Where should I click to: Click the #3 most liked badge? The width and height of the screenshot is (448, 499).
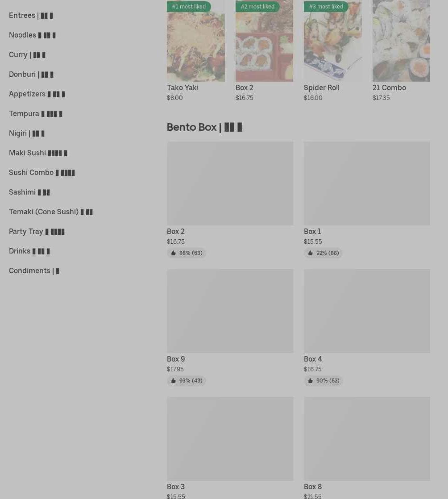click(x=326, y=6)
